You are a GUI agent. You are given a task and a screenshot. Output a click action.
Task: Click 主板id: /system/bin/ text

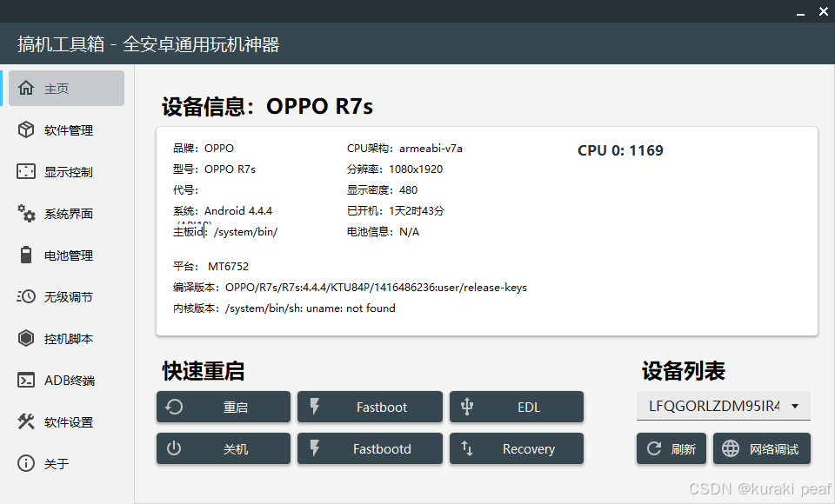[225, 232]
